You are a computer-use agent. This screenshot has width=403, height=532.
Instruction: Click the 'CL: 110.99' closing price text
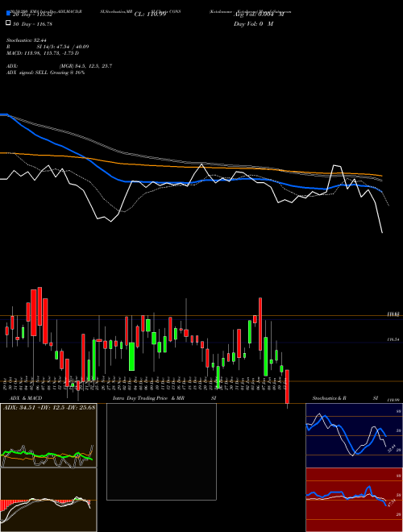150,15
